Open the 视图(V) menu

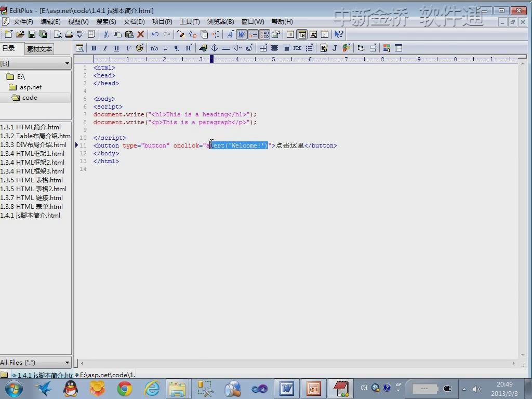click(x=78, y=22)
